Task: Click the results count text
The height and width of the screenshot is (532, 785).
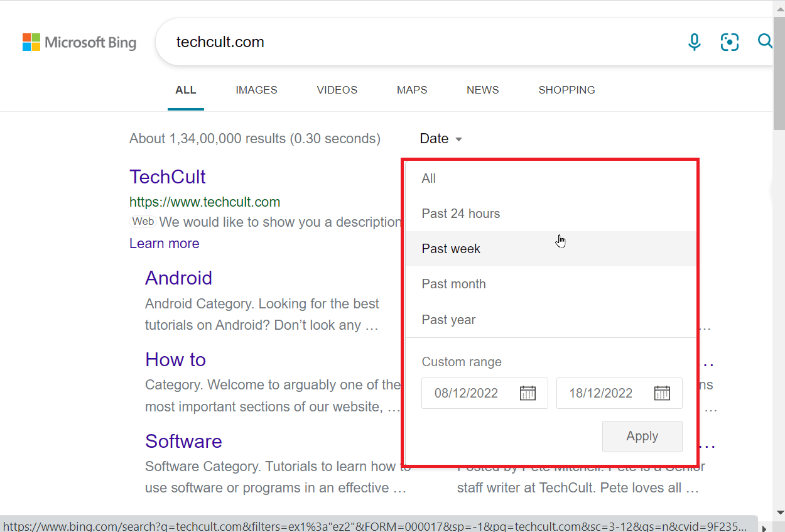Action: [x=255, y=139]
